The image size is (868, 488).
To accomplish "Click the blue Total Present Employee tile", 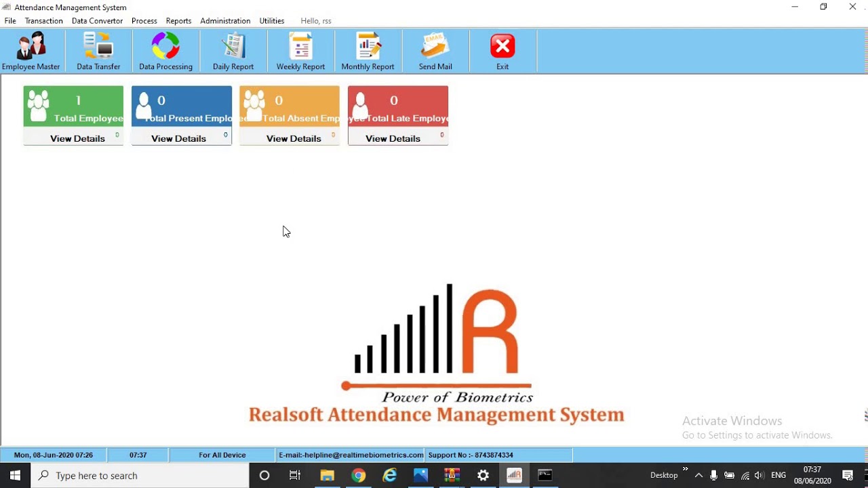I will click(x=182, y=106).
